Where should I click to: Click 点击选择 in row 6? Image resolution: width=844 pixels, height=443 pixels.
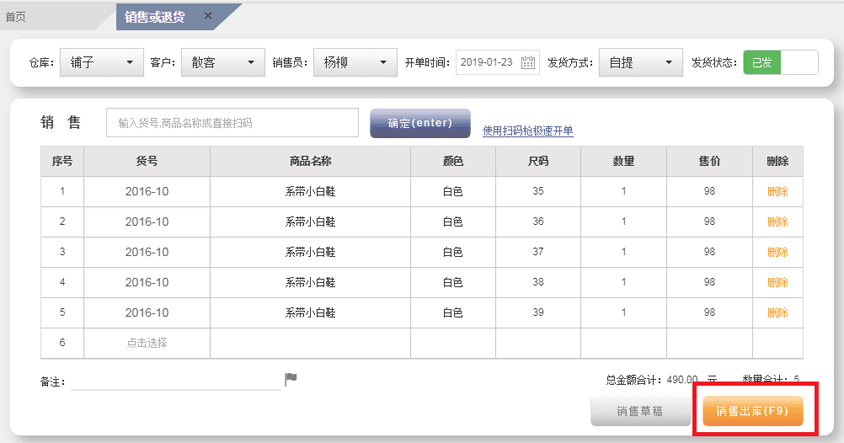click(x=147, y=343)
